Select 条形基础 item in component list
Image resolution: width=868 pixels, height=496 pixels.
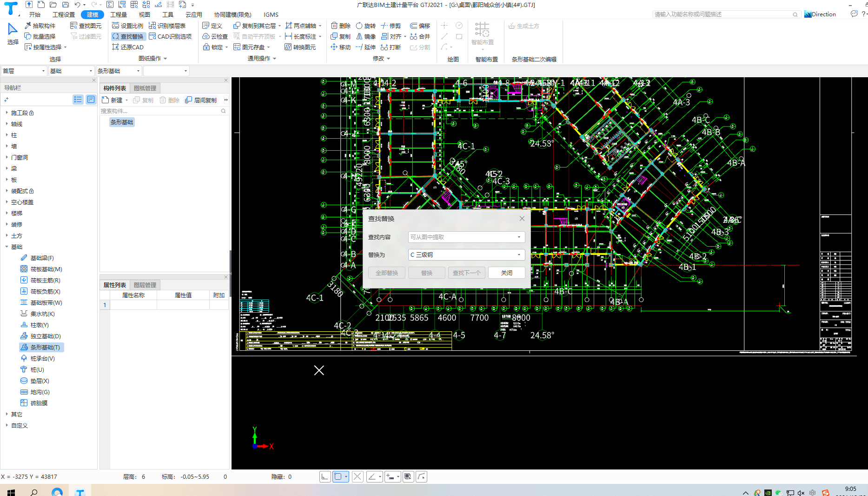pyautogui.click(x=122, y=122)
